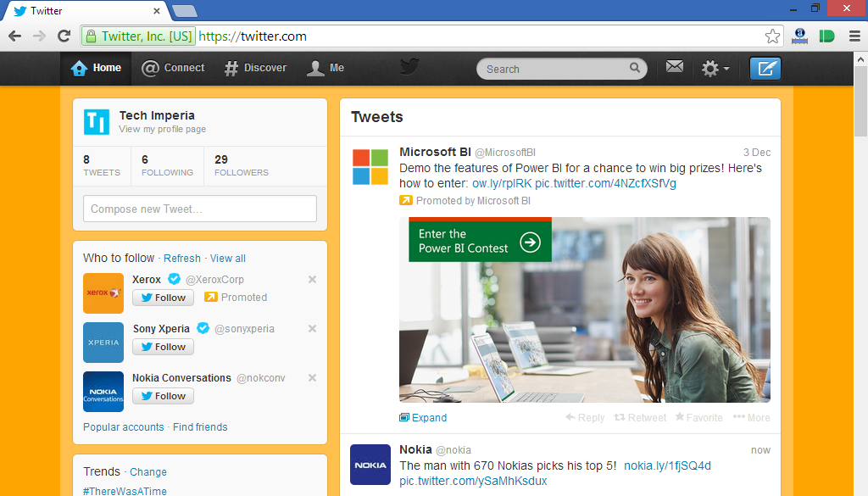
Task: Bookmark this page with the star icon
Action: coord(772,36)
